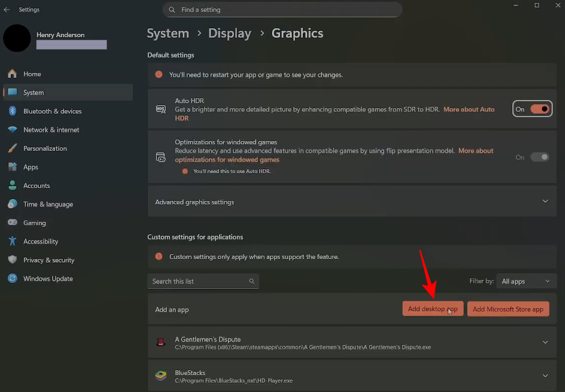The height and width of the screenshot is (392, 565).
Task: Expand Advanced graphics settings section
Action: (545, 201)
